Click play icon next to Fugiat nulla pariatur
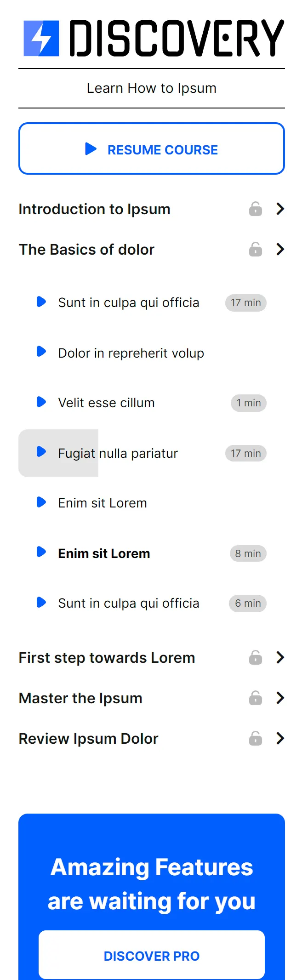Image resolution: width=302 pixels, height=980 pixels. pos(41,452)
